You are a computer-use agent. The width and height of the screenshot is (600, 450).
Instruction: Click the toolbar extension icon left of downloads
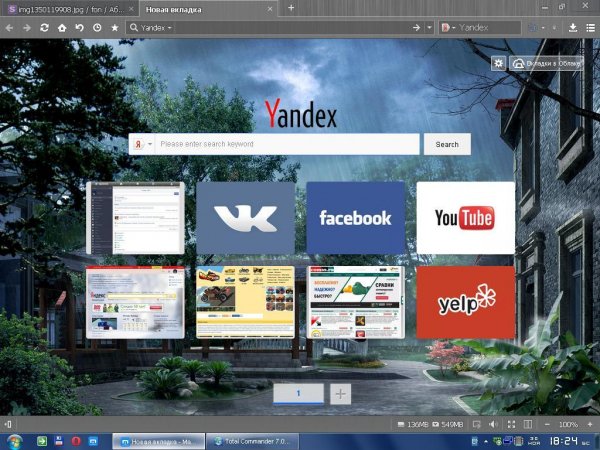(x=533, y=28)
